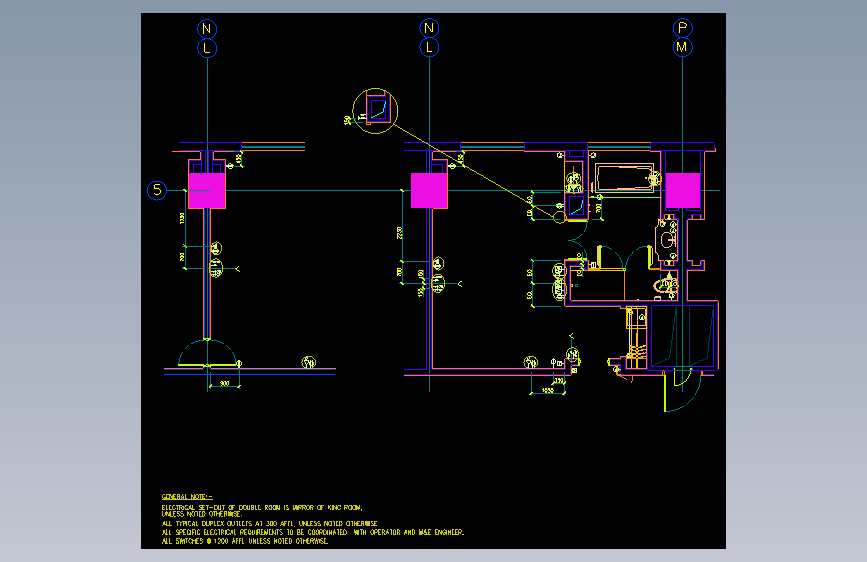Select the ALL SWITCHES @ 1200 AFFL note line

244,541
